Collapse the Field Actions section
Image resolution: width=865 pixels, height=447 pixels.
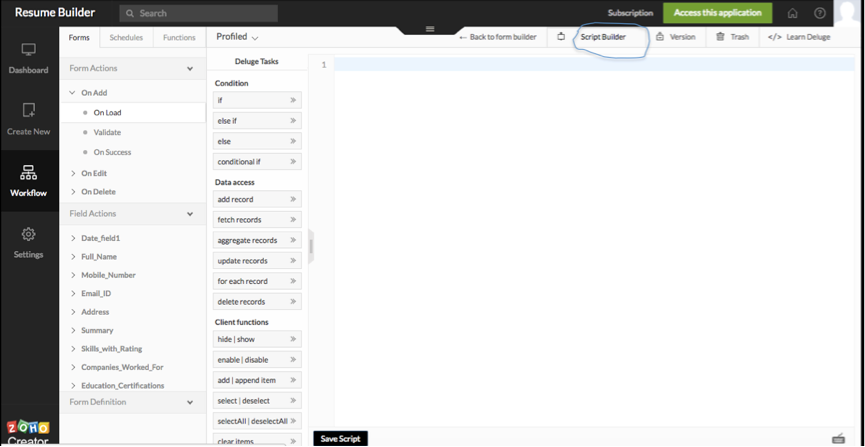click(190, 214)
